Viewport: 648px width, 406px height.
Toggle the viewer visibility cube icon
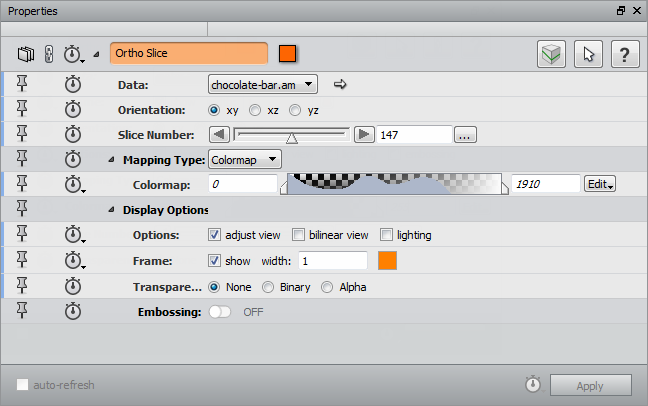click(x=551, y=54)
